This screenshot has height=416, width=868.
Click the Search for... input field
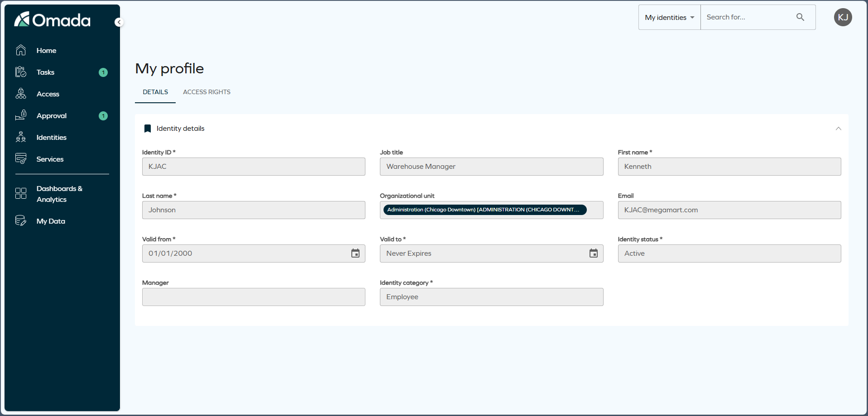[747, 17]
